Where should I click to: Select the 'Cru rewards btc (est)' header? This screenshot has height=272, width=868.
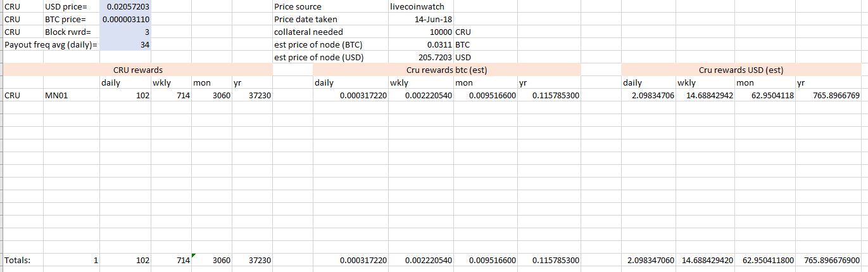(x=446, y=70)
